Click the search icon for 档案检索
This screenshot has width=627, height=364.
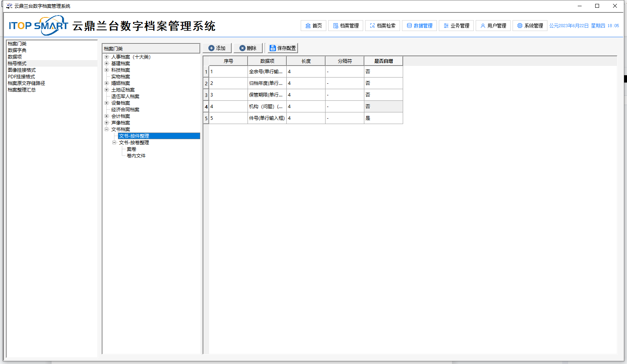372,26
